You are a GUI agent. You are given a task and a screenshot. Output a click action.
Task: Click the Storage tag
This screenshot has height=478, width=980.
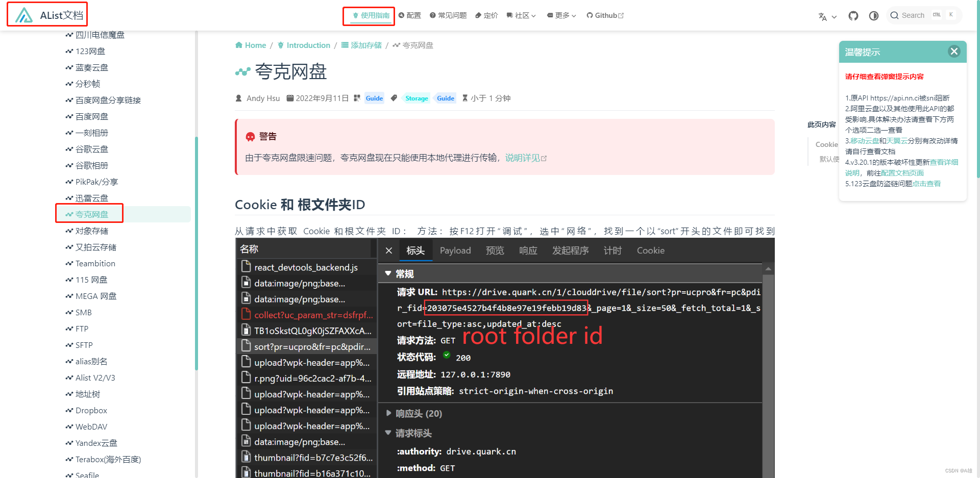click(416, 98)
